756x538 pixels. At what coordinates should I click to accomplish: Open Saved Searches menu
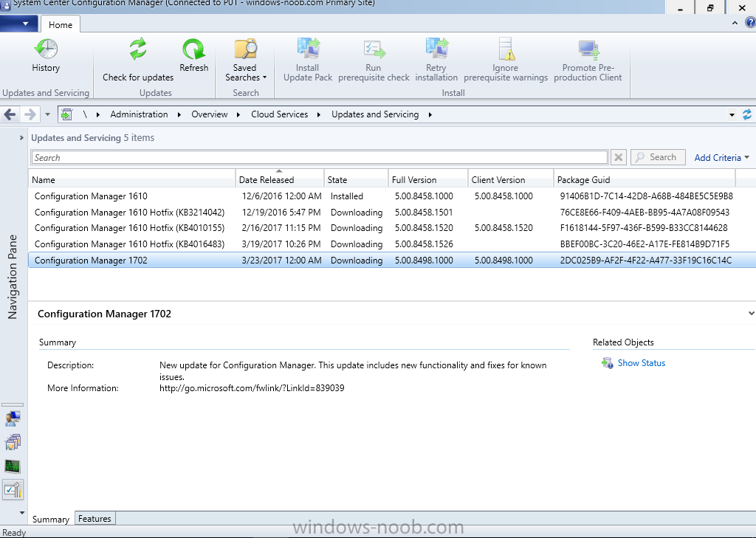point(245,60)
